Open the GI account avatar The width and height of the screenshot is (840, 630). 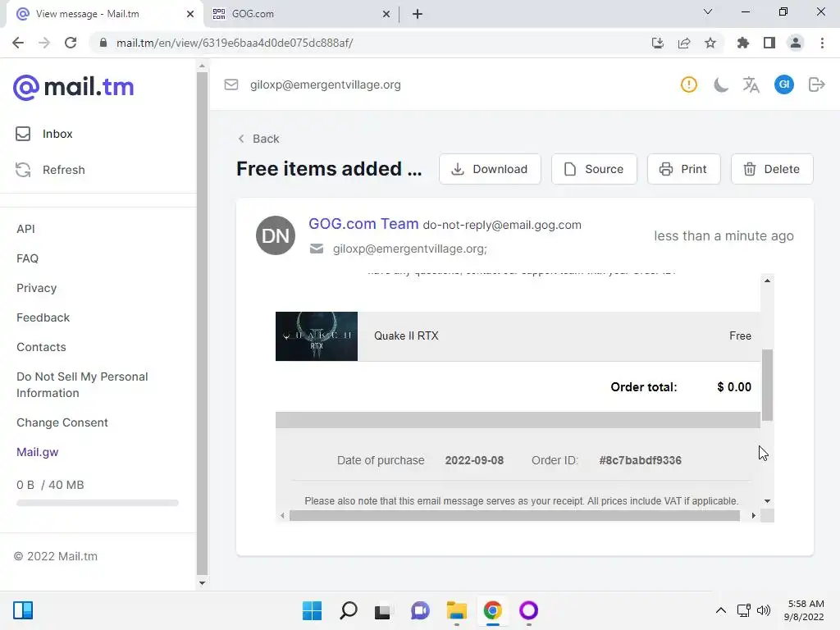click(783, 84)
